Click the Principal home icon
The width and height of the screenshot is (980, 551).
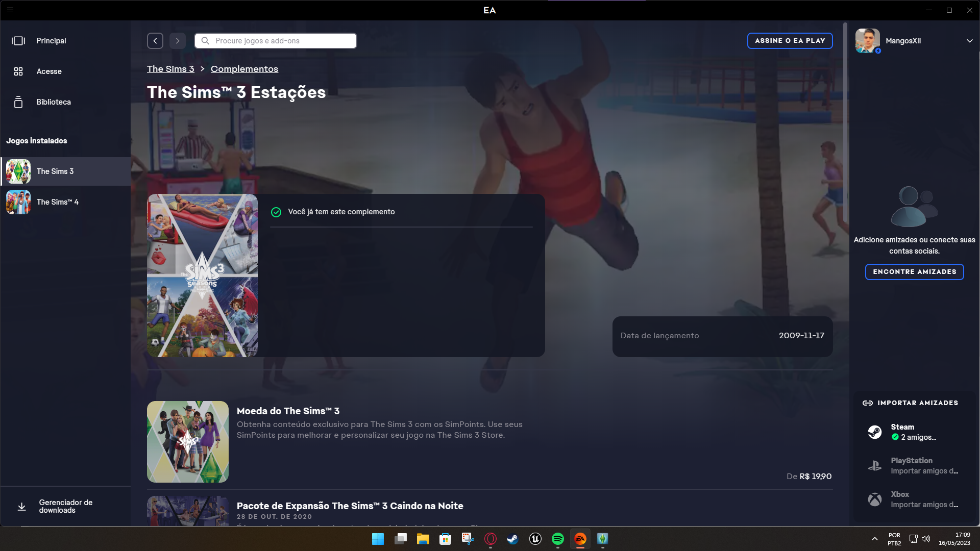tap(18, 41)
